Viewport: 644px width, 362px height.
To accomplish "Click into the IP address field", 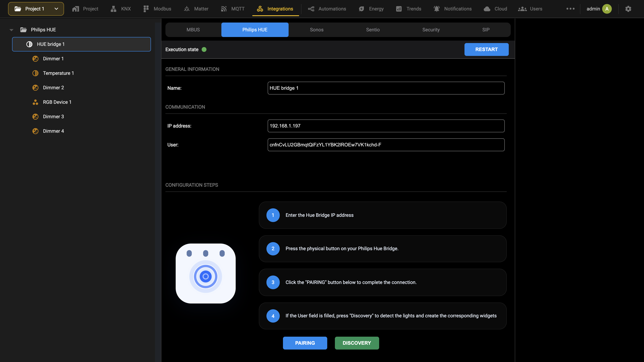I will click(386, 126).
